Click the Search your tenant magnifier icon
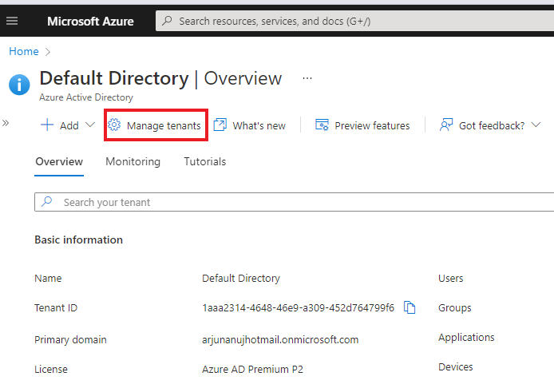554x392 pixels. pyautogui.click(x=46, y=201)
